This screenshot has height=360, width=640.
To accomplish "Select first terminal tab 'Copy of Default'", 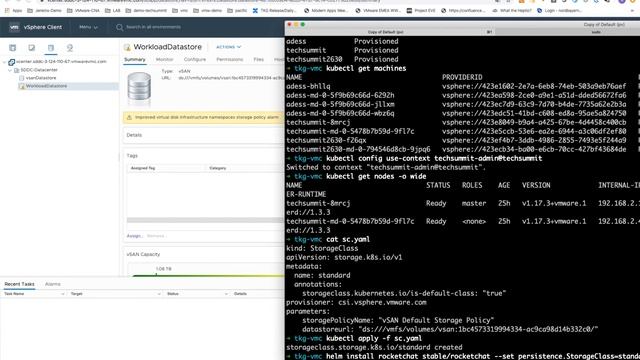I will pos(385,32).
